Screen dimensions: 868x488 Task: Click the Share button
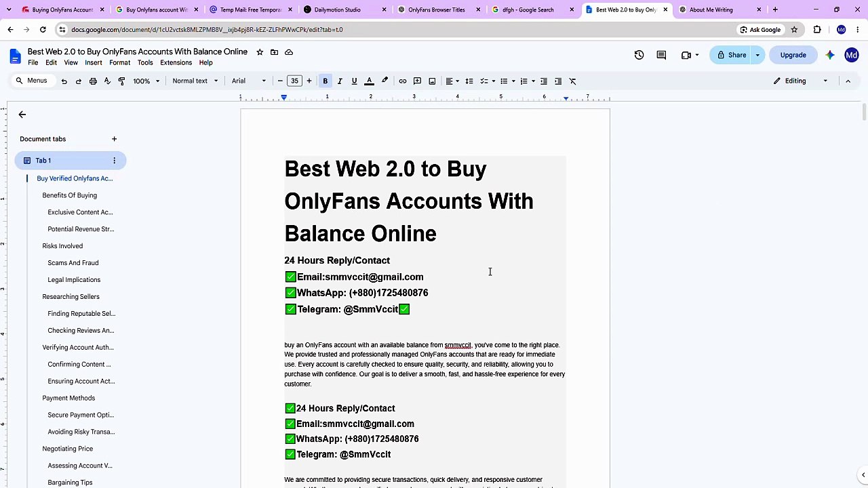[731, 55]
